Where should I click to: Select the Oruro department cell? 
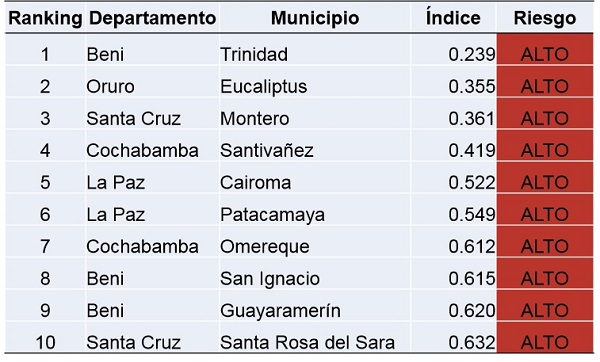[x=110, y=86]
